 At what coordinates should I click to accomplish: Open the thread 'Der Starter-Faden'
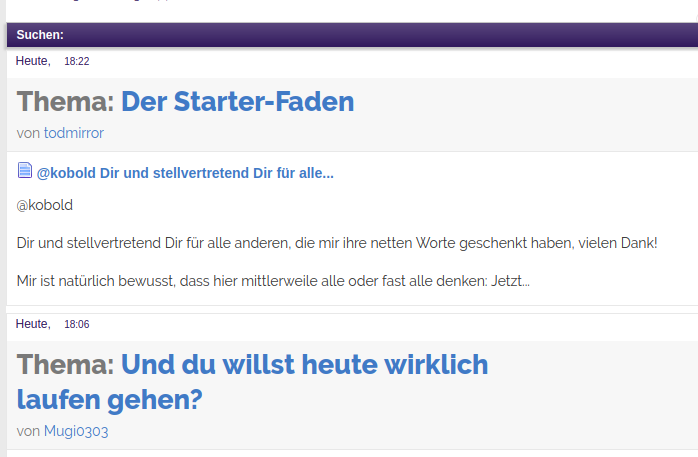point(237,102)
